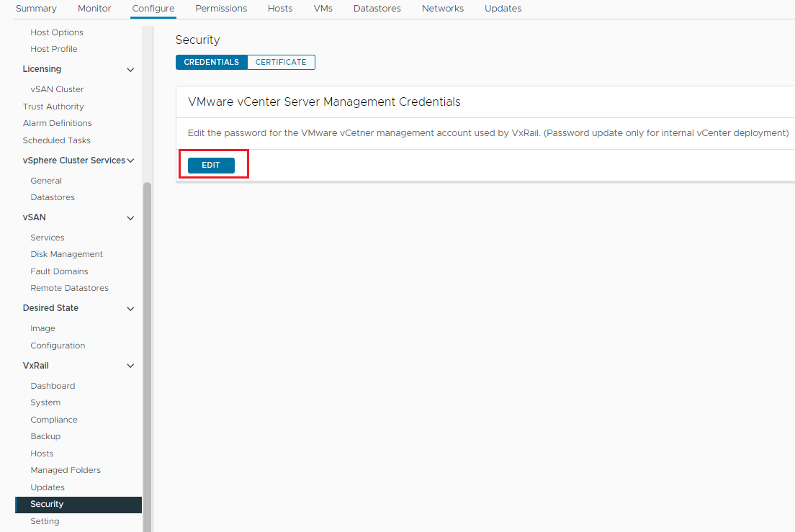795x532 pixels.
Task: Open Managed Folders under VxRail
Action: 66,471
